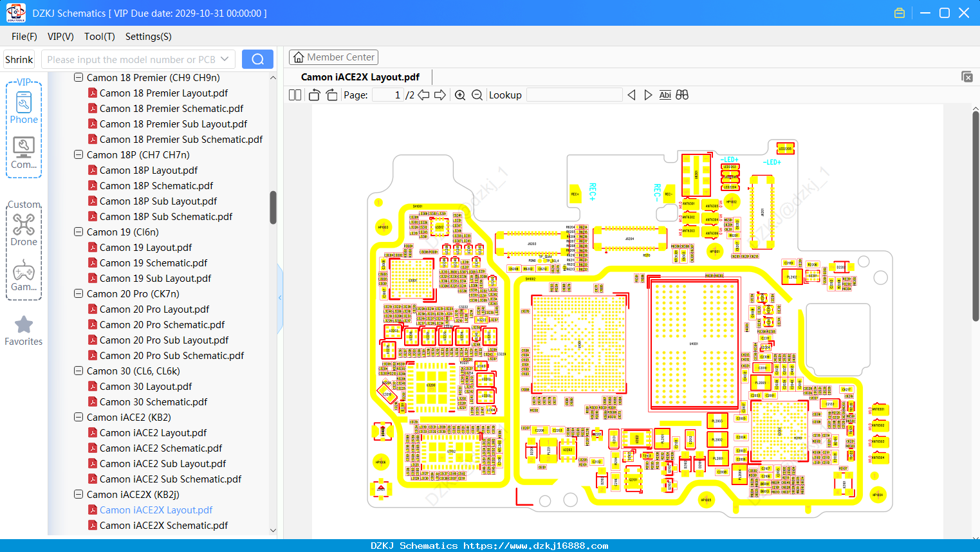Open Camon iACE2 Schematic.pdf
This screenshot has width=980, height=552.
tap(161, 448)
